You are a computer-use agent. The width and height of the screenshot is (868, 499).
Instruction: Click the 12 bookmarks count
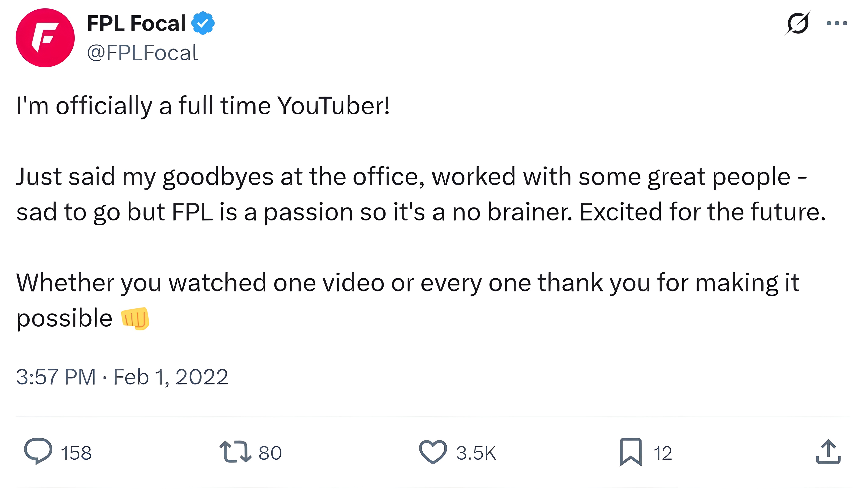coord(663,453)
